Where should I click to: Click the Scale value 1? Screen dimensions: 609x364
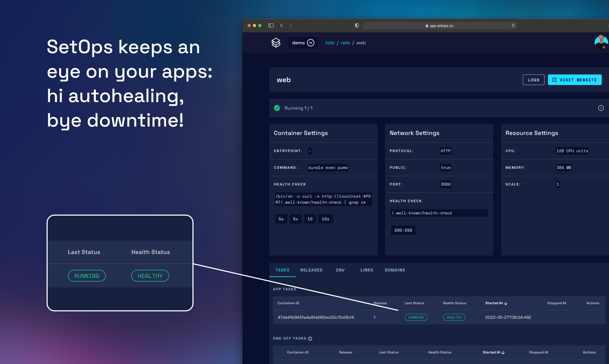coord(558,184)
